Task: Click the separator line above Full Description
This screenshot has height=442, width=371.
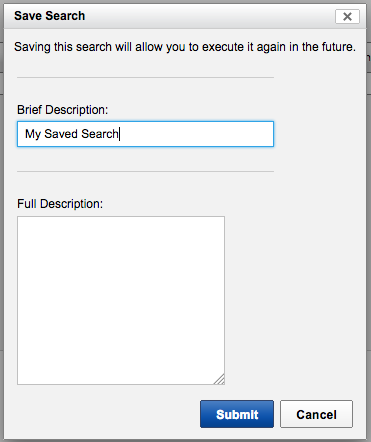Action: coord(145,172)
